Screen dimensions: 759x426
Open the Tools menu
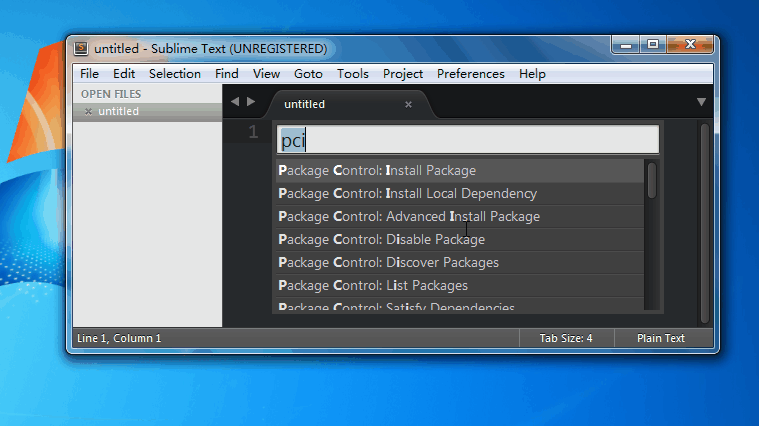click(352, 74)
